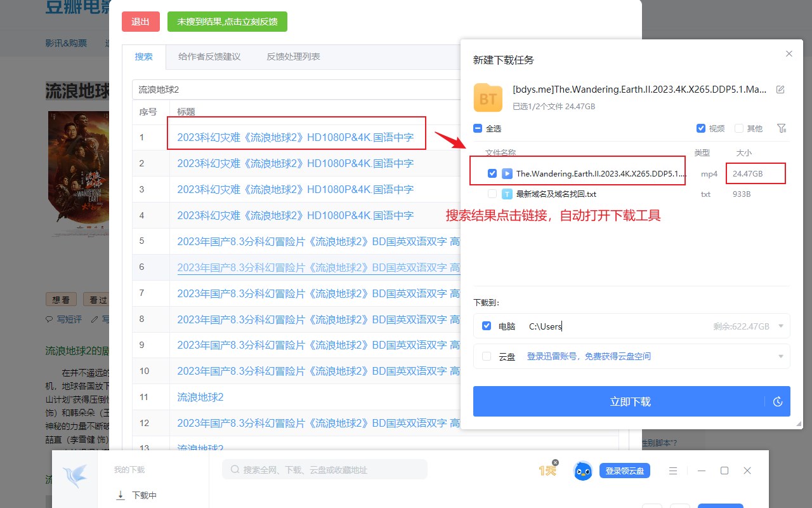Viewport: 812px width, 508px height.
Task: Click 登录迅雷账号，免费获得云盘空间 link
Action: (x=589, y=357)
